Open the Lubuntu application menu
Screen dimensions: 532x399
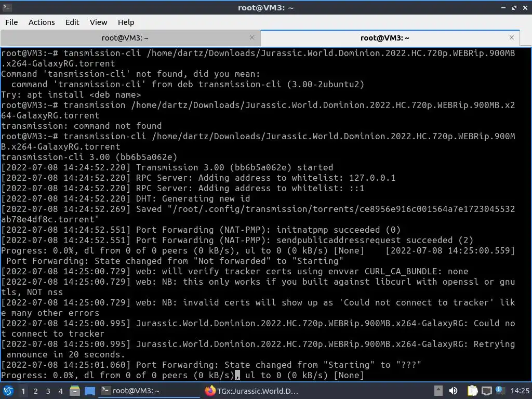[x=8, y=391]
